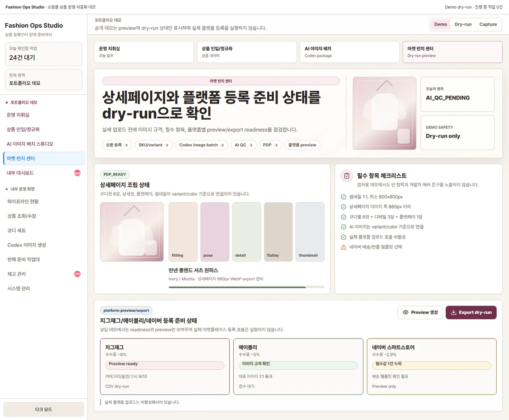Image resolution: width=509 pixels, height=420 pixels.
Task: Open the 운영 지휘실 card tab
Action: pos(144,52)
